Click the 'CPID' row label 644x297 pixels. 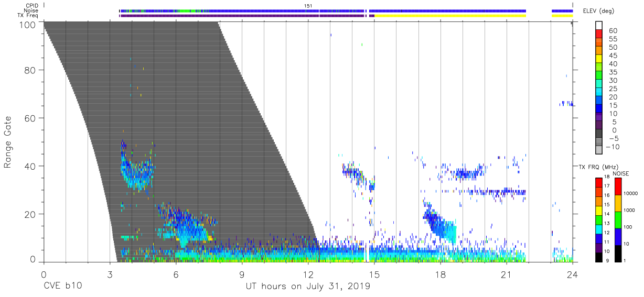tap(31, 5)
